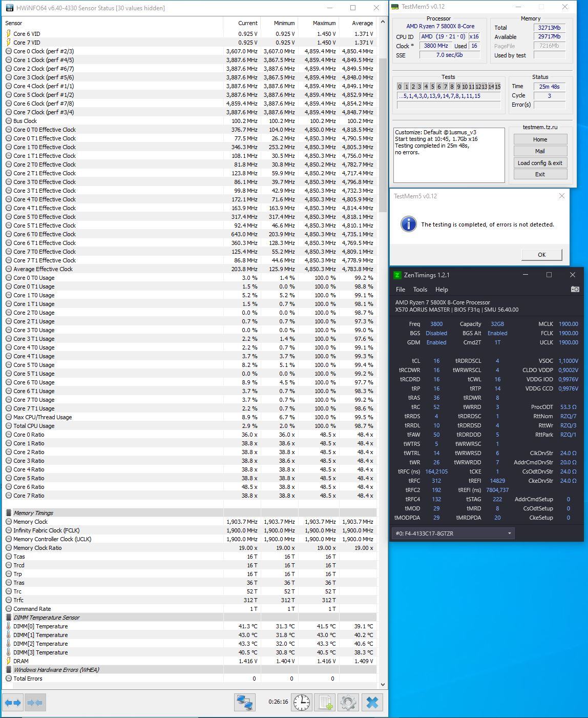Click Windows Hardware Errors section icon
This screenshot has width=588, height=718.
(x=9, y=670)
